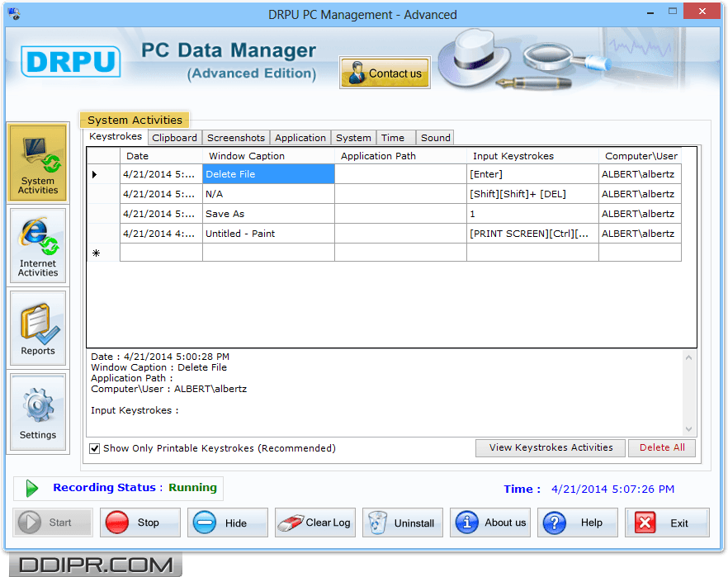Sort by Window Caption column header
Image resolution: width=728 pixels, height=577 pixels.
click(x=268, y=156)
